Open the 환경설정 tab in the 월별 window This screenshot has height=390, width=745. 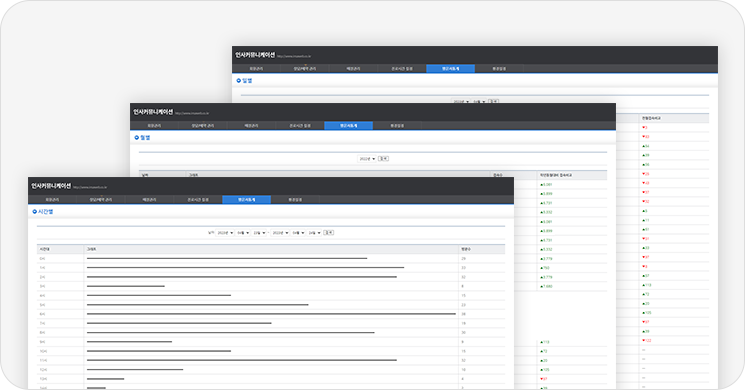tap(397, 125)
